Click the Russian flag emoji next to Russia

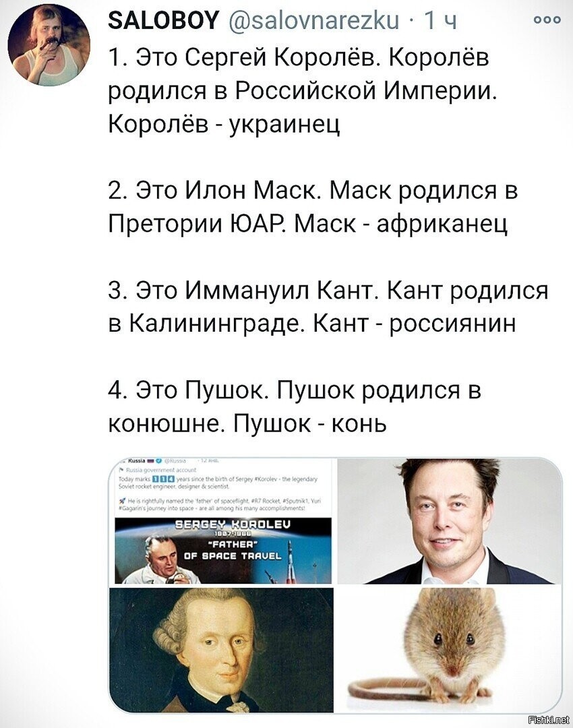(150, 461)
